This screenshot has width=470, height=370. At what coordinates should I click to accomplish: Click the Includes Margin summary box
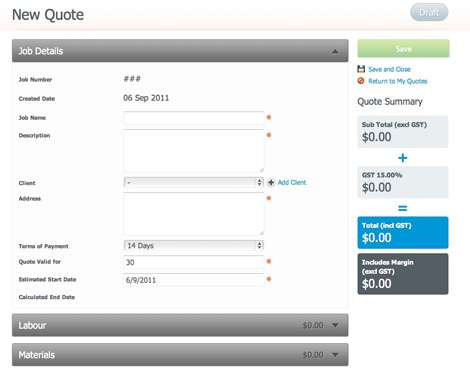(x=403, y=274)
